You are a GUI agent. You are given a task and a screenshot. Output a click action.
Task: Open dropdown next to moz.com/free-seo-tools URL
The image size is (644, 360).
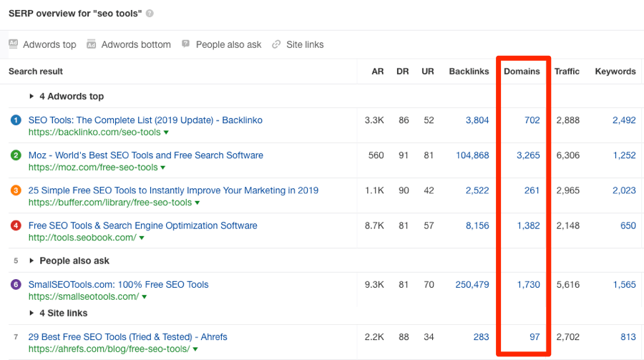pos(163,168)
